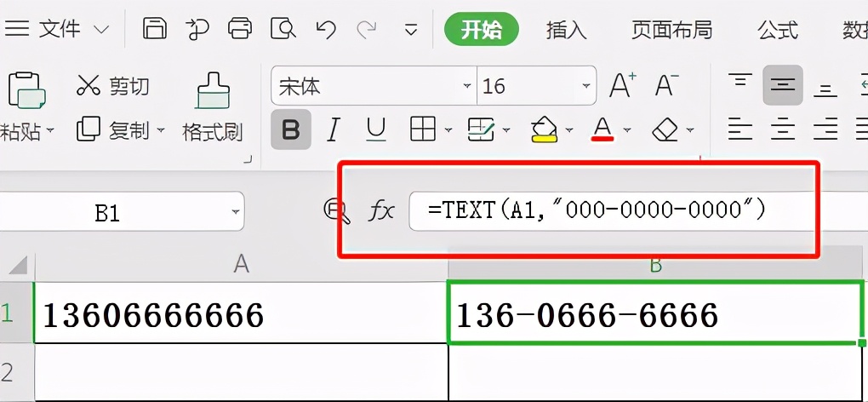Undo the last action

coord(325,29)
